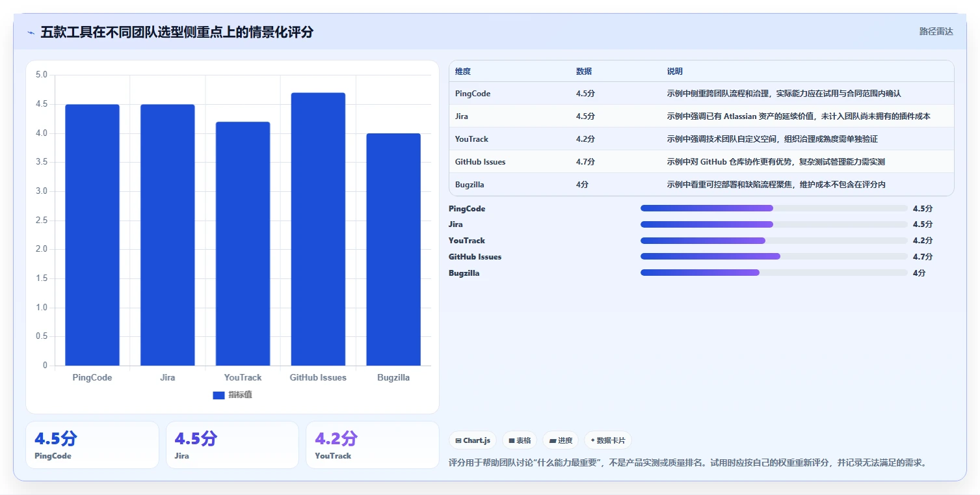Screen dimensions: 980x495
Task: Click the Bugzilla 维护成本 description text
Action: coord(776,185)
